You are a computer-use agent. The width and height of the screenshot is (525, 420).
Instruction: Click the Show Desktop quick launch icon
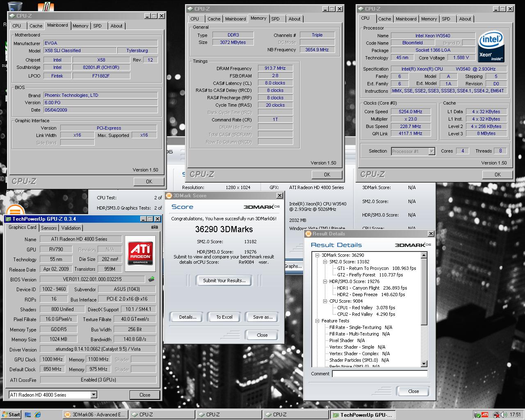[28, 415]
